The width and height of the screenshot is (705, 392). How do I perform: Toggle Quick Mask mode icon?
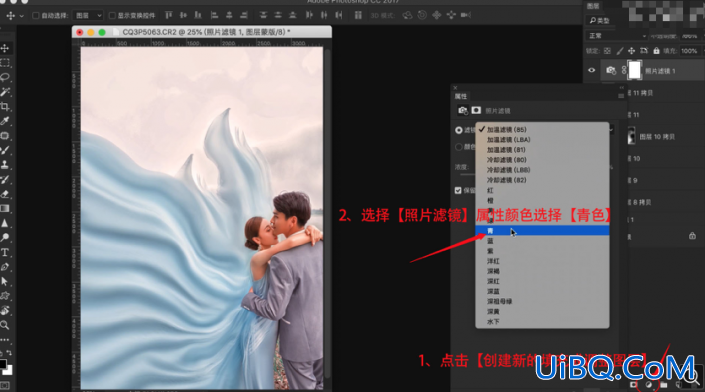coord(5,386)
